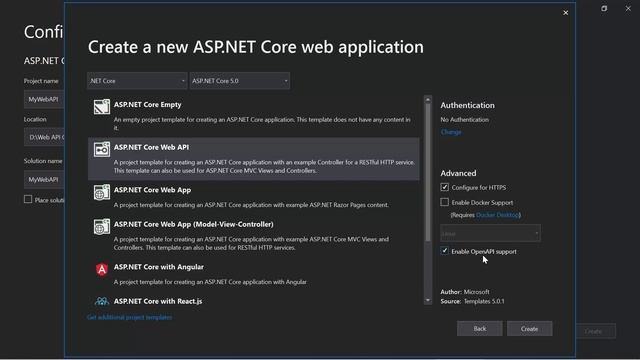Enable Docker Support checkbox
The width and height of the screenshot is (640, 360).
tap(444, 202)
